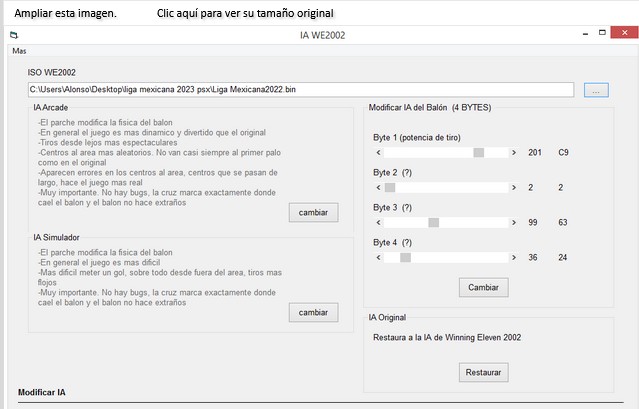Click the Byte 1 hex value C9
The width and height of the screenshot is (639, 409).
pos(563,152)
